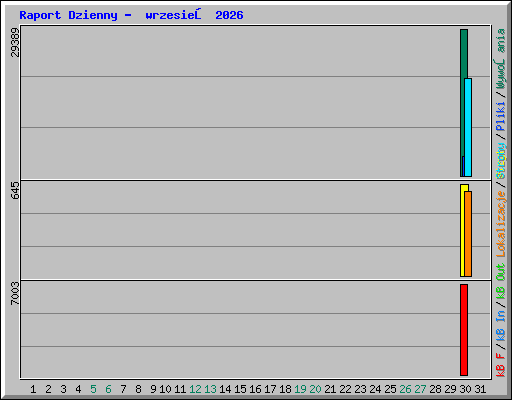Click green weekend day 26 label

pyautogui.click(x=405, y=389)
